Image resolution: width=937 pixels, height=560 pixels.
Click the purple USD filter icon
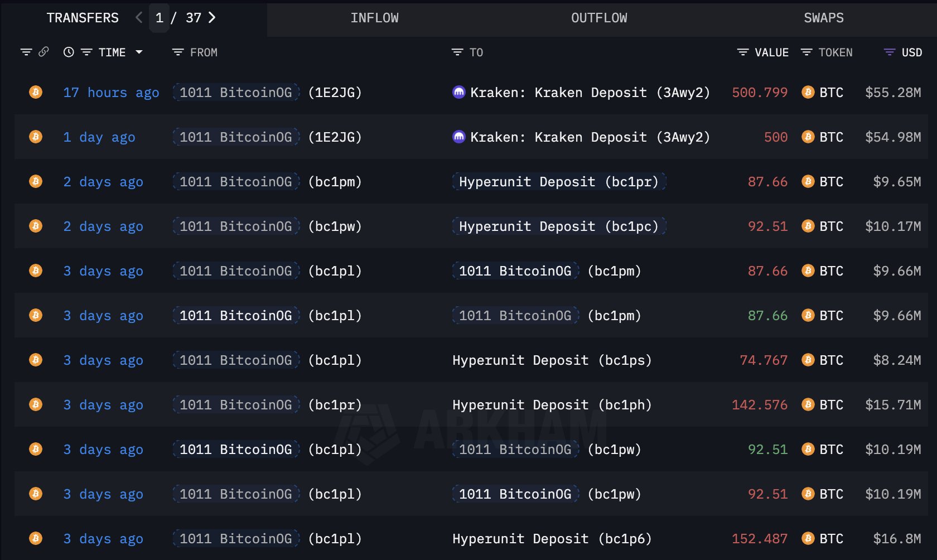click(890, 52)
